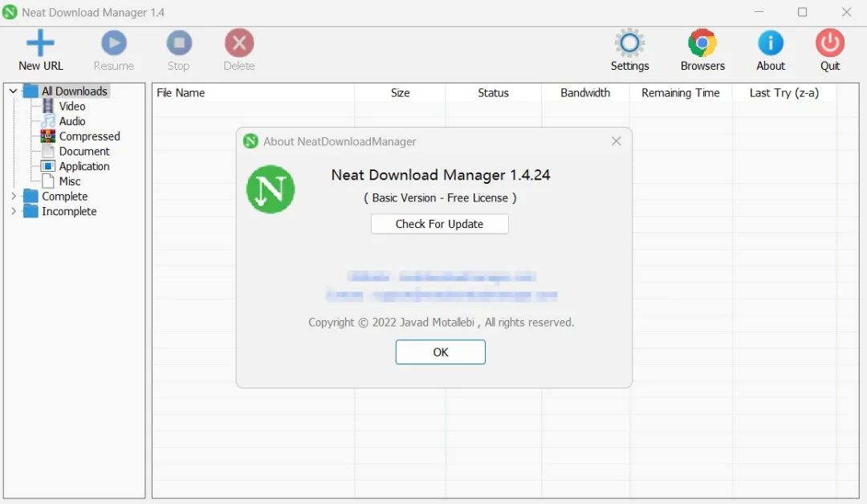Select the Complete tree label

click(65, 196)
